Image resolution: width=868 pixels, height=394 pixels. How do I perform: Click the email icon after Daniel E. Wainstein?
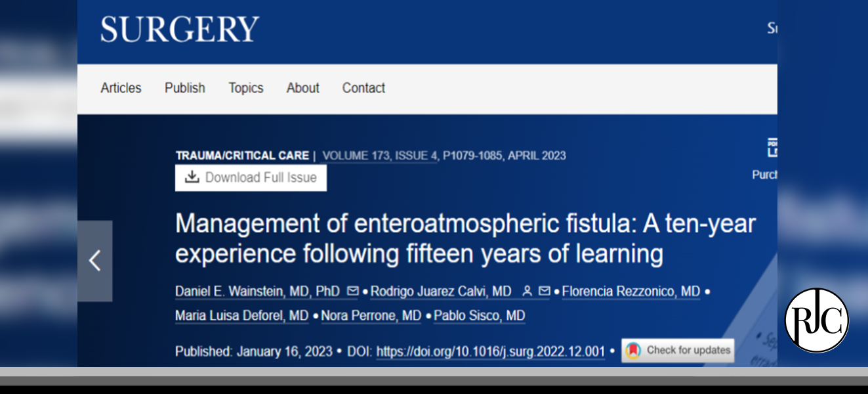point(353,291)
